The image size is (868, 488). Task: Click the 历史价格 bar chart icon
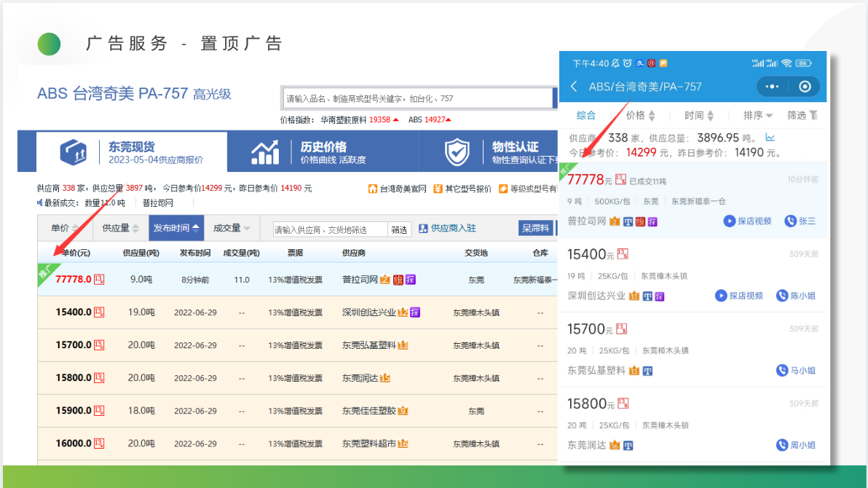[265, 151]
